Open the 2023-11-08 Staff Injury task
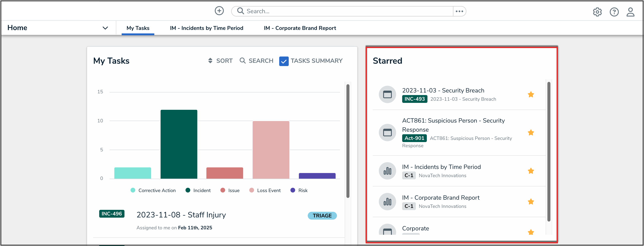The image size is (644, 246). coord(181,215)
